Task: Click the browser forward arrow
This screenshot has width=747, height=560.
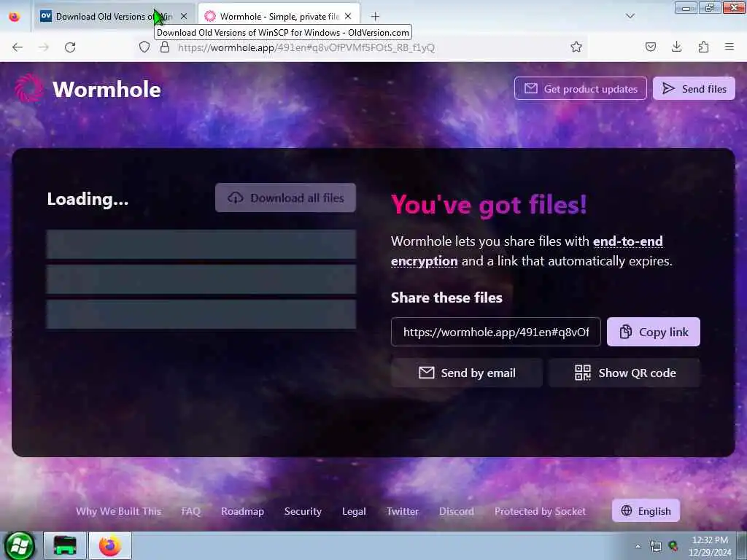Action: click(x=43, y=47)
